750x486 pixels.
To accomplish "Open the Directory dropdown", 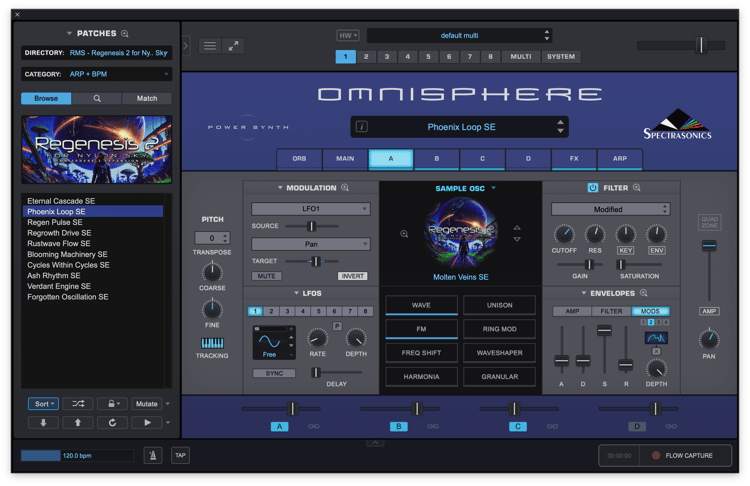I will point(97,53).
